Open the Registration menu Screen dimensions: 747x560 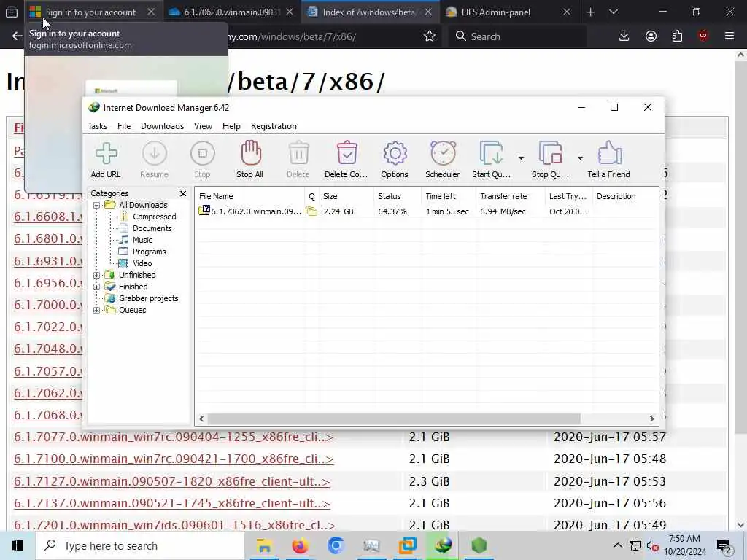point(274,126)
